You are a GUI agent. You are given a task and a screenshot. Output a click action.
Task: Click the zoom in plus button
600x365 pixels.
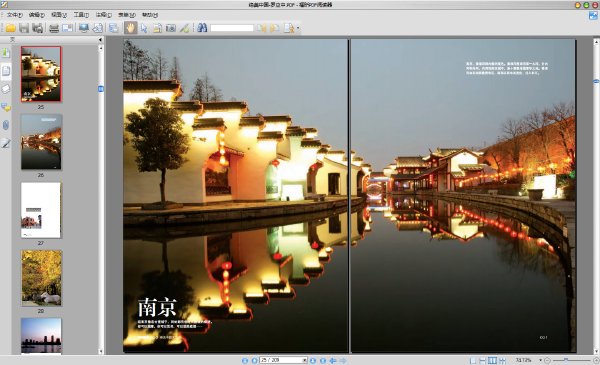595,360
